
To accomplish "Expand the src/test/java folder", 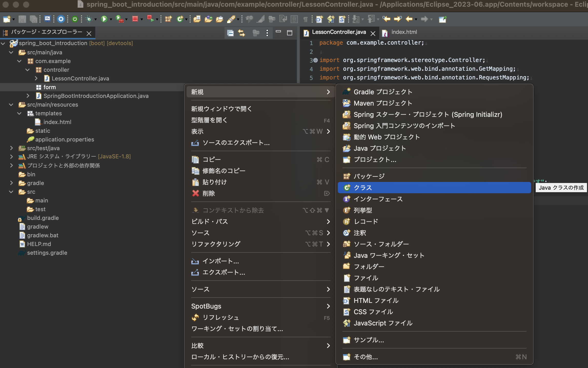I will click(x=11, y=148).
